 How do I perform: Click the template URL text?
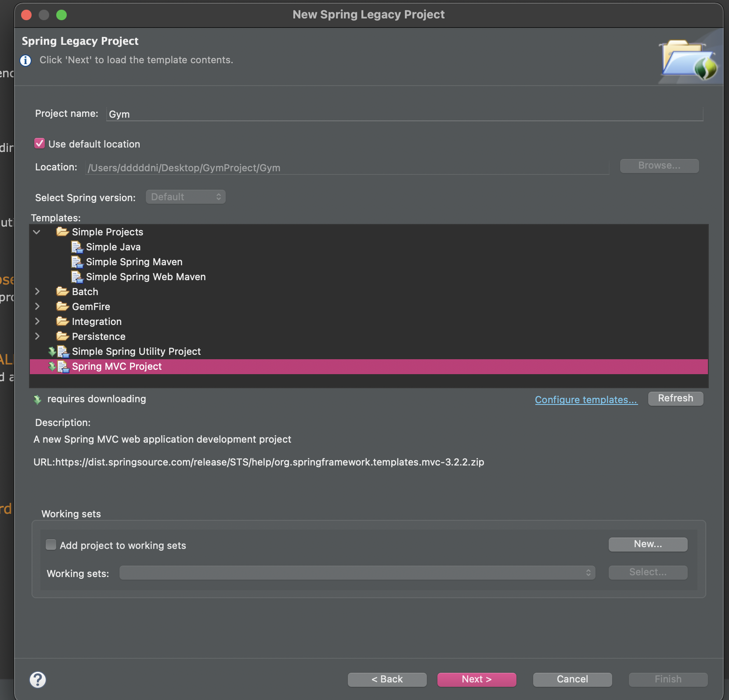pos(259,462)
